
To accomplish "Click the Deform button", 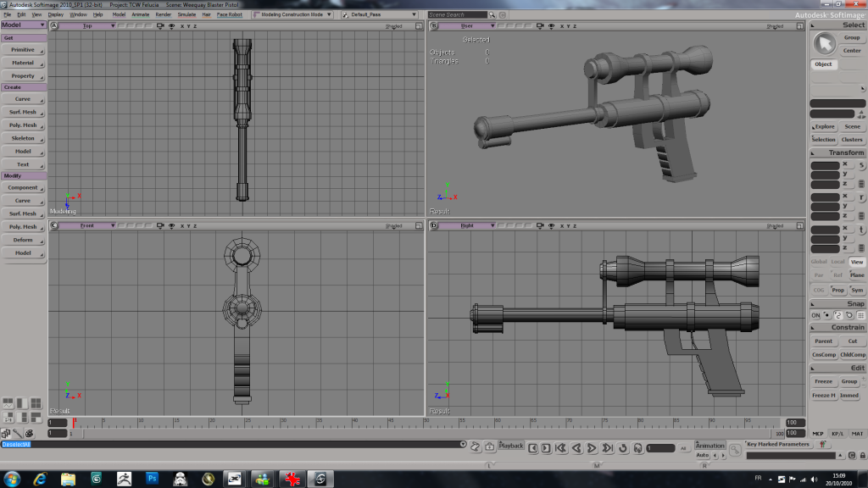I will click(23, 240).
